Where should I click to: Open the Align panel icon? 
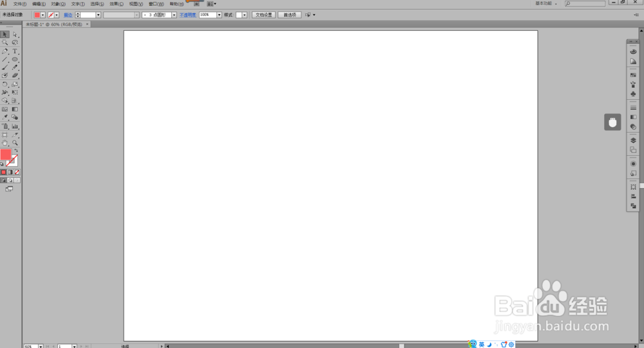tap(633, 197)
